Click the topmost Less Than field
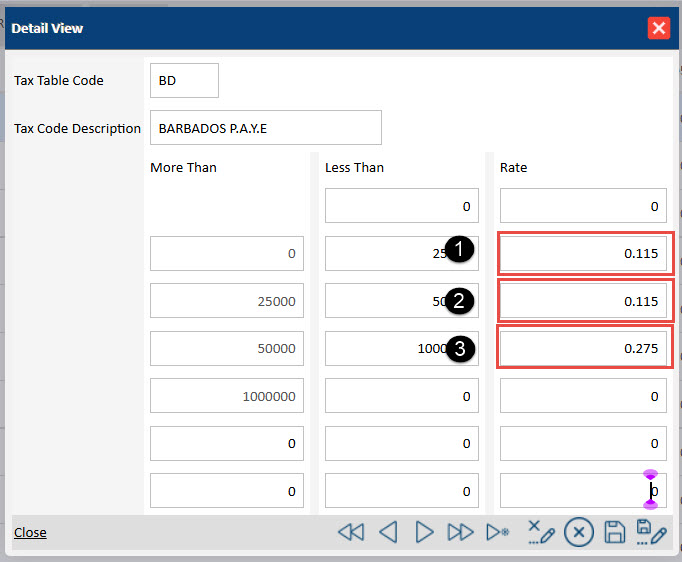 [x=402, y=207]
